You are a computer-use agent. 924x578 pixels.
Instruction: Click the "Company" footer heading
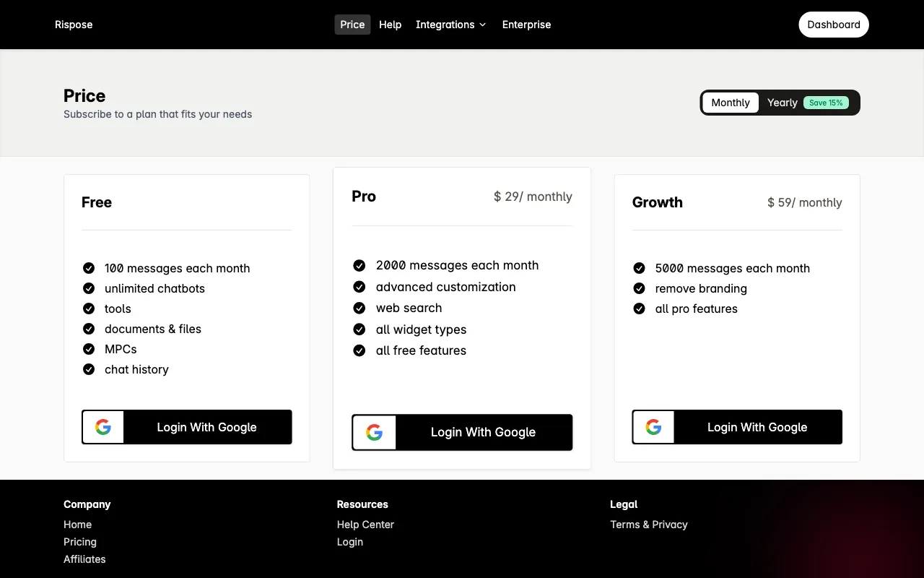point(87,504)
